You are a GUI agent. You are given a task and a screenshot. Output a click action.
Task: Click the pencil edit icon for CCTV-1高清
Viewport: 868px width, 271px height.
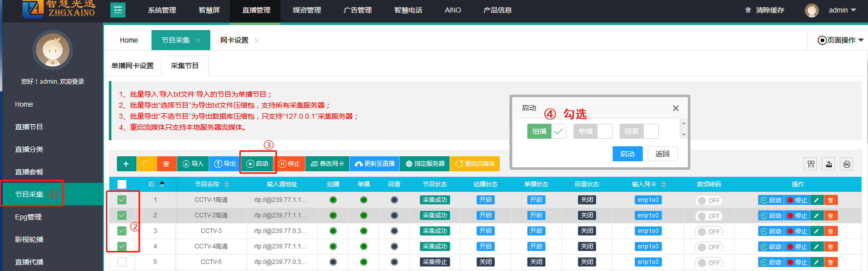point(816,200)
